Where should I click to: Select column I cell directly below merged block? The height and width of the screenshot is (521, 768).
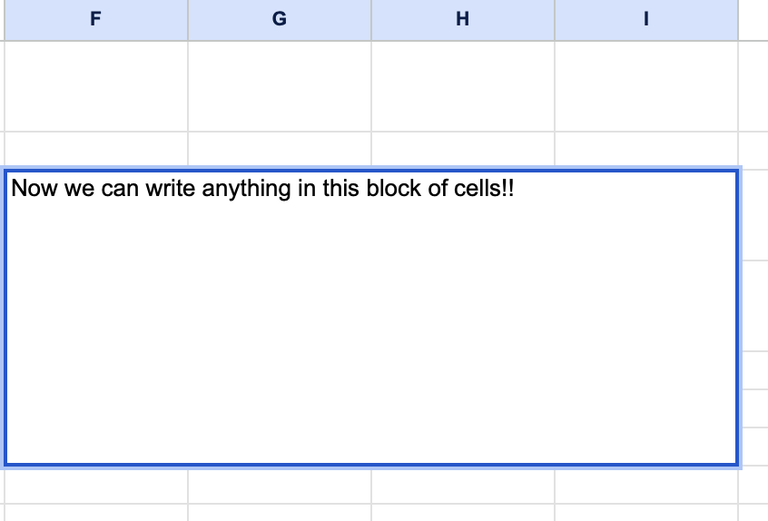click(646, 487)
